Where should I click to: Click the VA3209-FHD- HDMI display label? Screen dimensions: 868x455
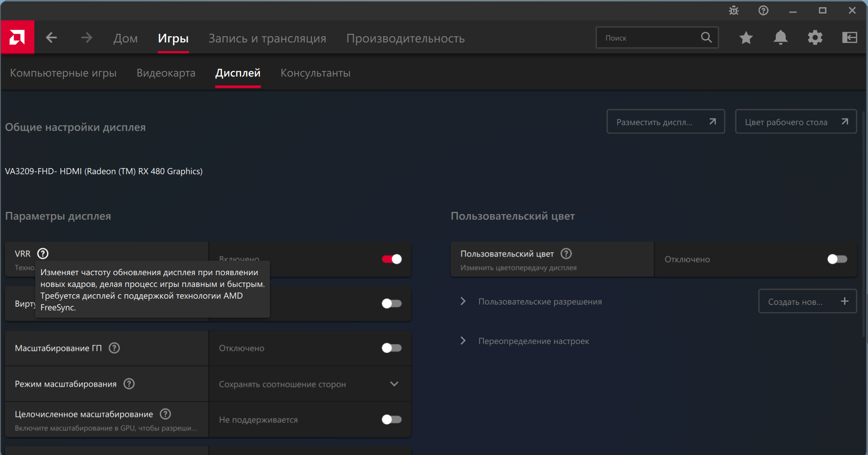(104, 171)
